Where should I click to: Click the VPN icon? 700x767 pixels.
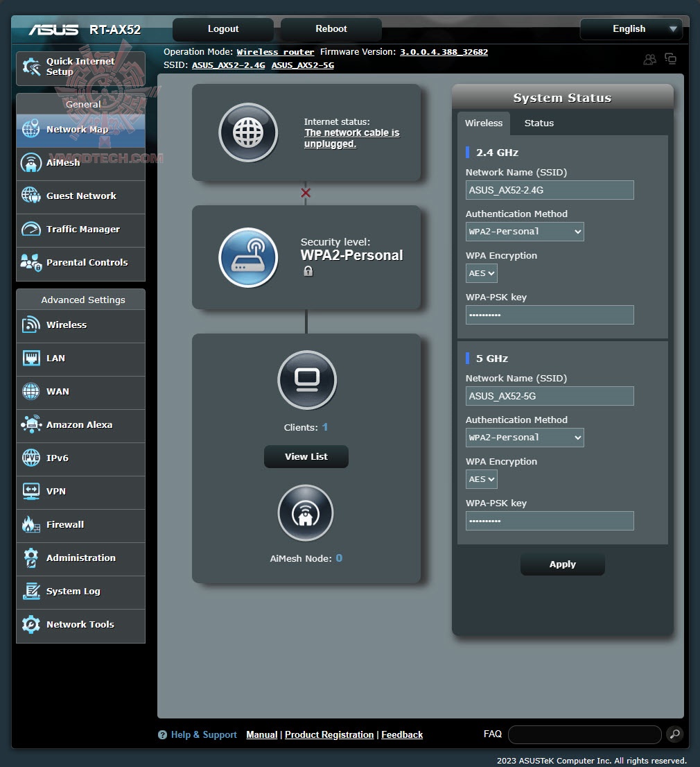[30, 491]
